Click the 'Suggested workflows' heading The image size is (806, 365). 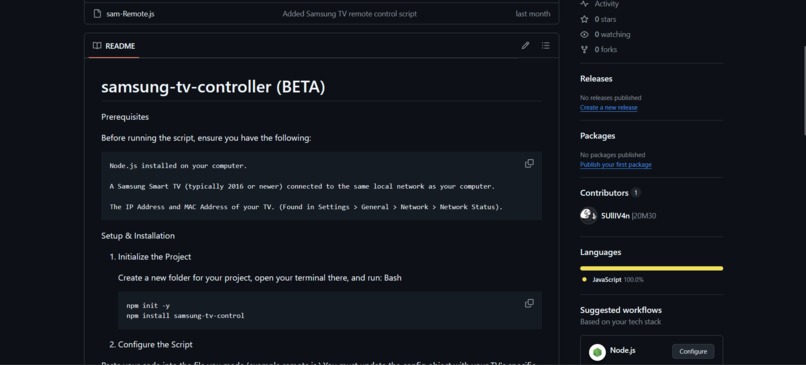621,310
